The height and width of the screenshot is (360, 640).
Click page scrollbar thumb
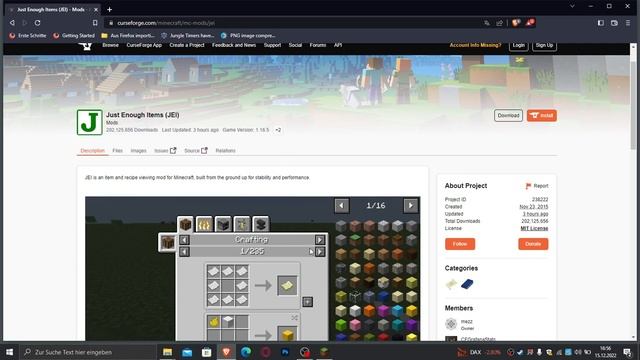pos(633,106)
